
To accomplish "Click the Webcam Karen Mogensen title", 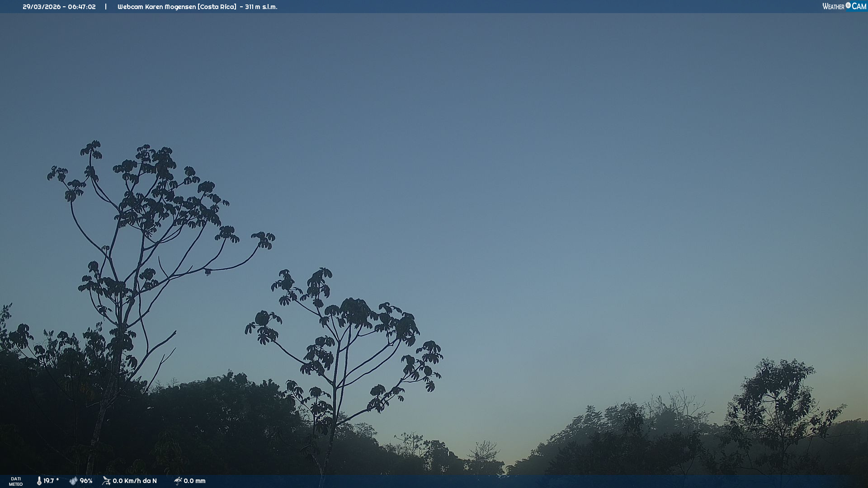I will coord(156,7).
